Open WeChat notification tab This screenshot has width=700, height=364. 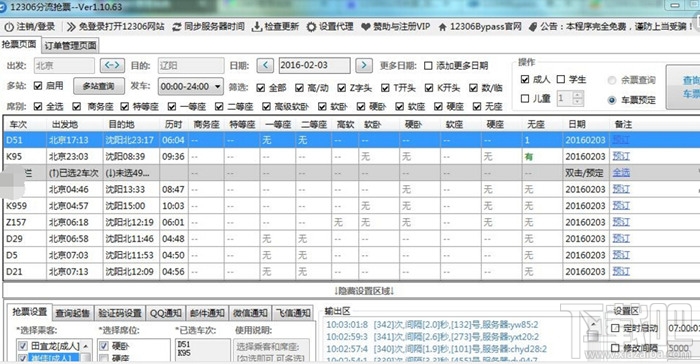(x=250, y=314)
